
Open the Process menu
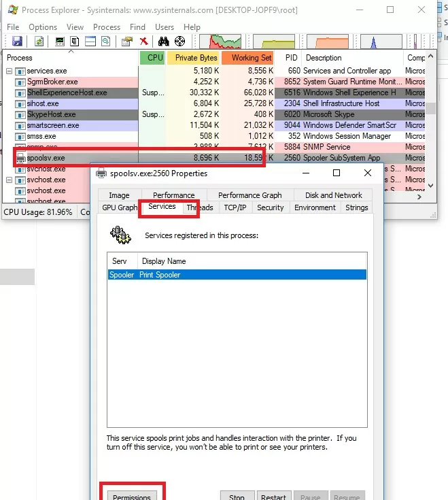pyautogui.click(x=107, y=27)
